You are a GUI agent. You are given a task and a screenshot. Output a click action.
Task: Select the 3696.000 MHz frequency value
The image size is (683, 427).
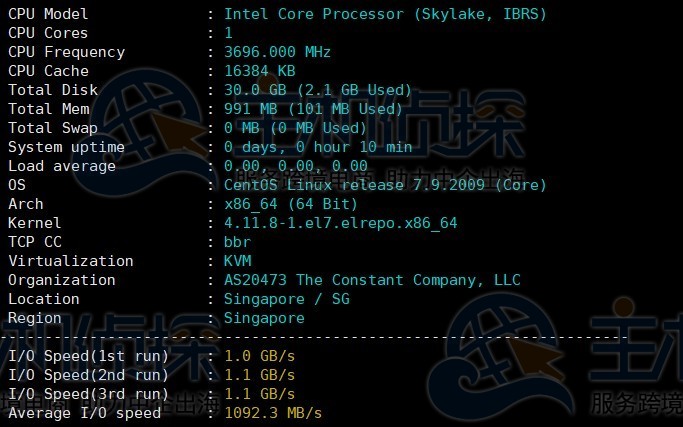tap(277, 52)
